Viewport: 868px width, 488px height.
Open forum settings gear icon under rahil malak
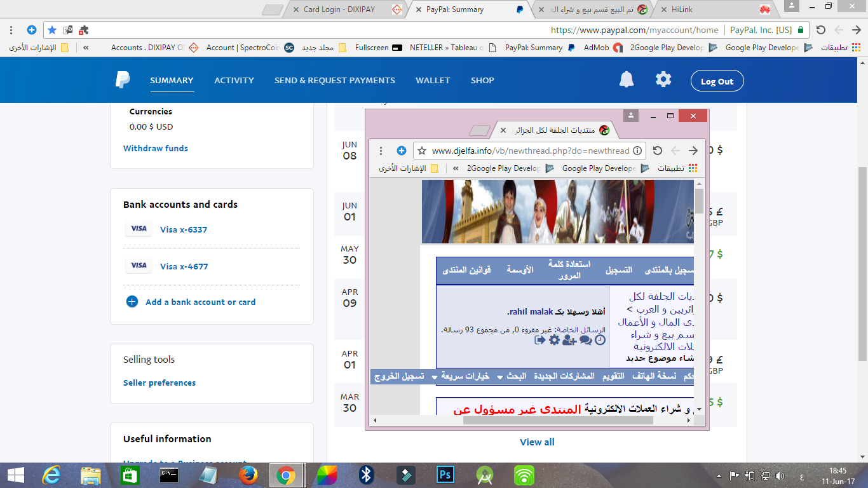pyautogui.click(x=554, y=340)
